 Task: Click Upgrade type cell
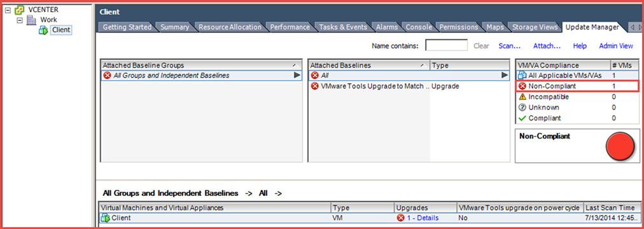pyautogui.click(x=445, y=86)
